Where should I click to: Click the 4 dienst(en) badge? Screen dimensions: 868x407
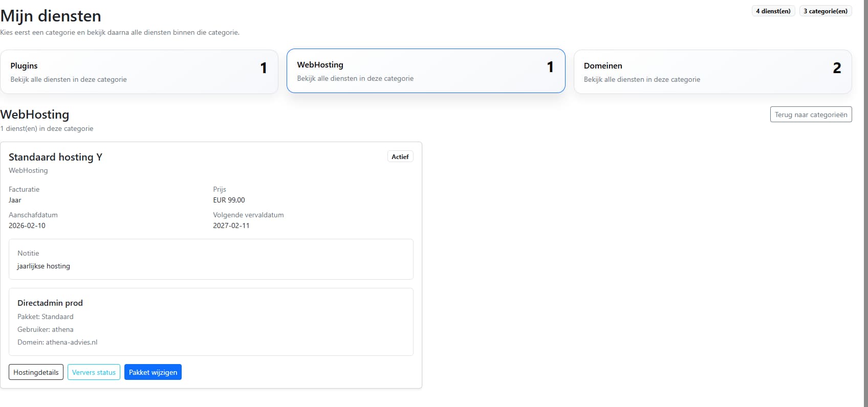click(x=773, y=11)
